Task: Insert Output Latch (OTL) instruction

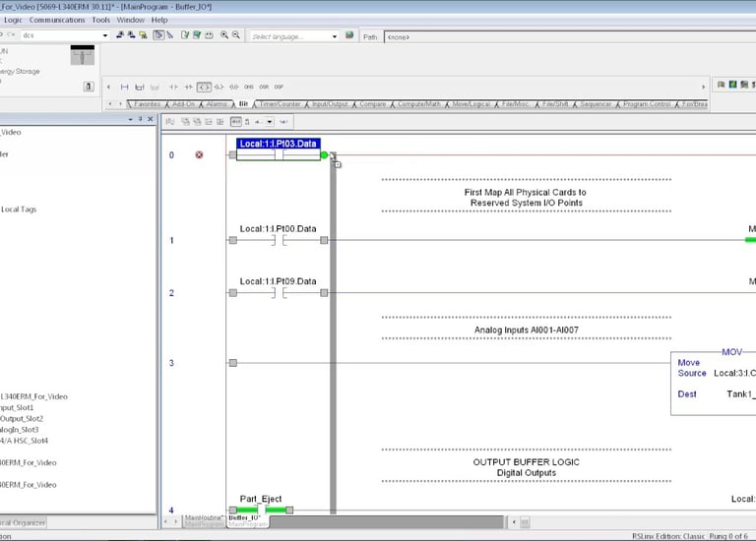Action: click(219, 87)
